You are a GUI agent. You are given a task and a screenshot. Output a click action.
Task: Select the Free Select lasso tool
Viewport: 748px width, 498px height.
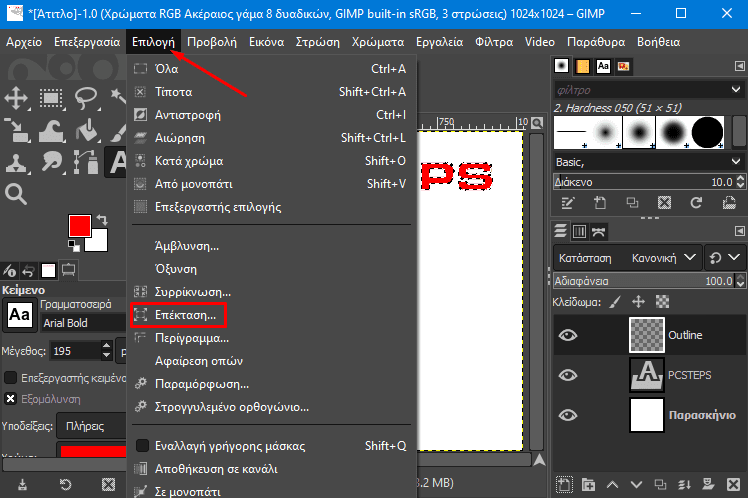tap(86, 98)
